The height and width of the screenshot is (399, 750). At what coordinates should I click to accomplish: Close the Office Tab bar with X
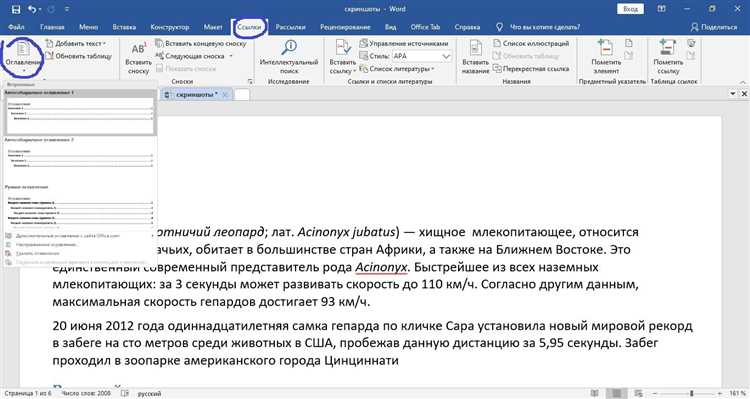[744, 94]
